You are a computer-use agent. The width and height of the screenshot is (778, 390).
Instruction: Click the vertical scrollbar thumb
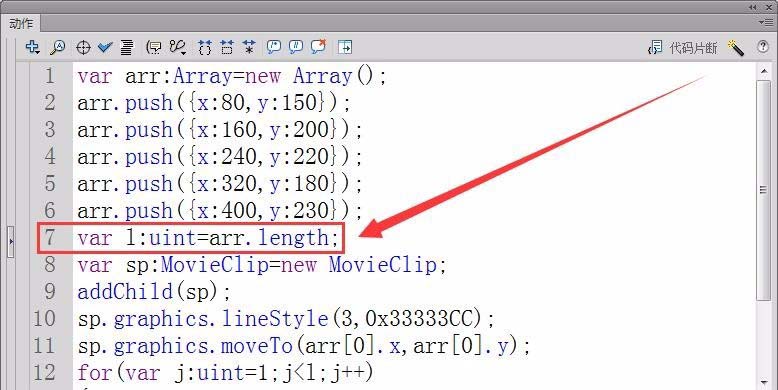pyautogui.click(x=763, y=190)
